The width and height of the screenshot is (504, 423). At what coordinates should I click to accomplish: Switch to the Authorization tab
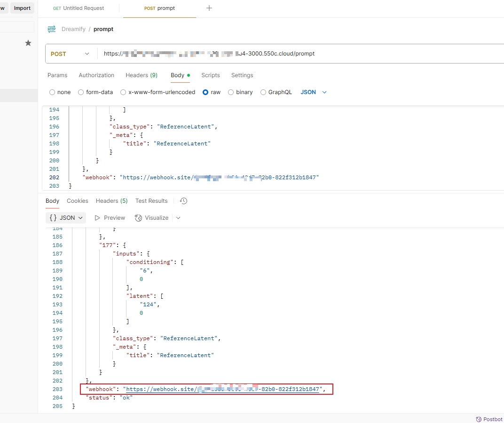click(96, 75)
